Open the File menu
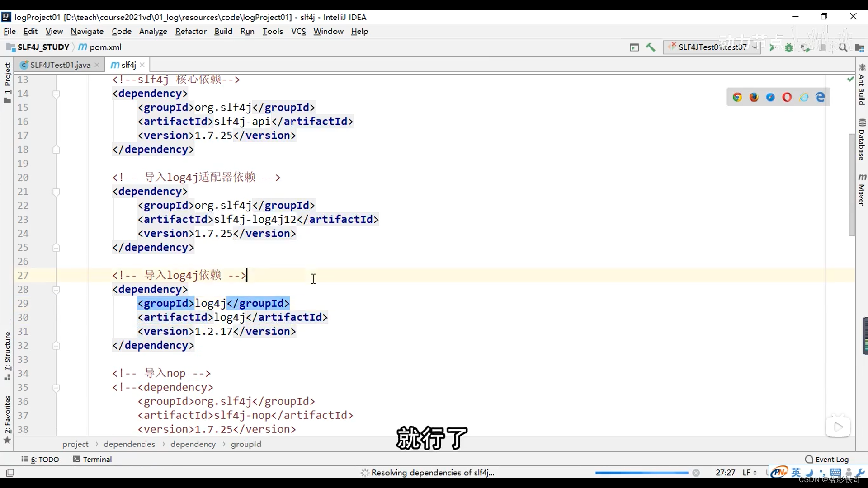 9,31
